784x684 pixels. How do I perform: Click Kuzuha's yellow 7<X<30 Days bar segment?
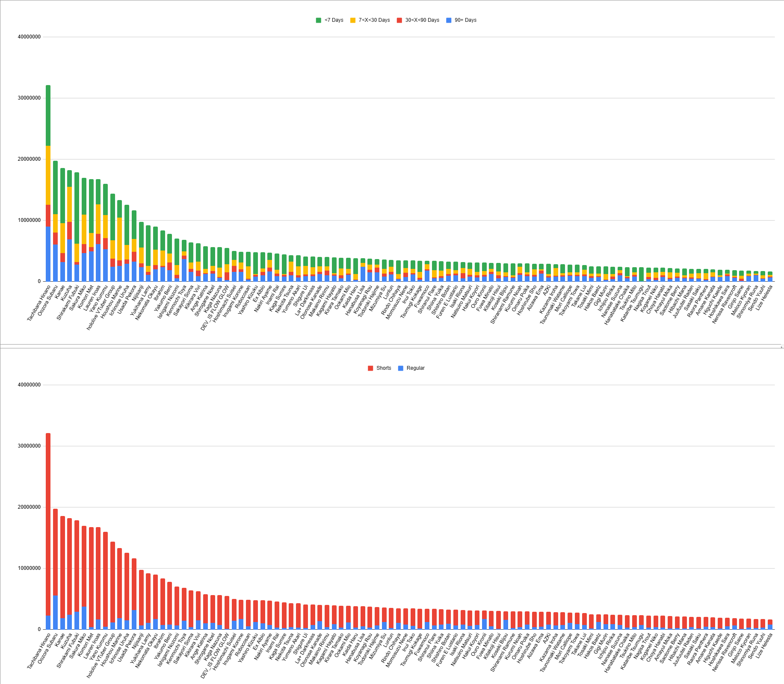[70, 204]
